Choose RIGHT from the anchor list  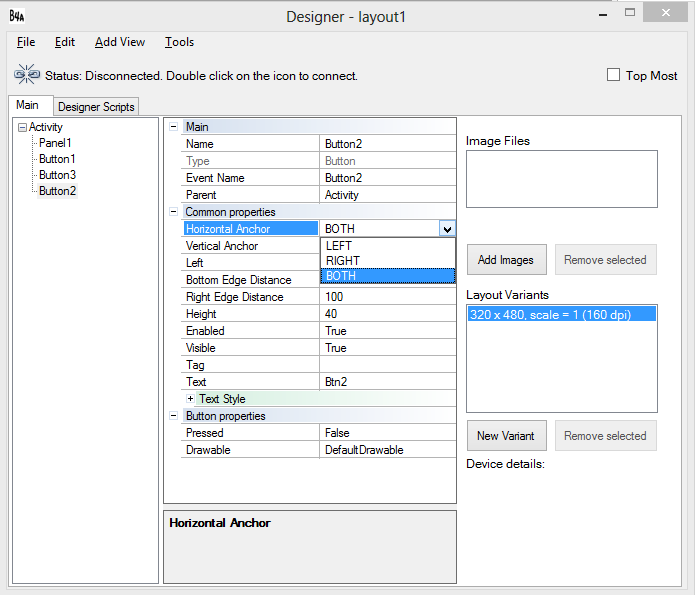[x=342, y=261]
